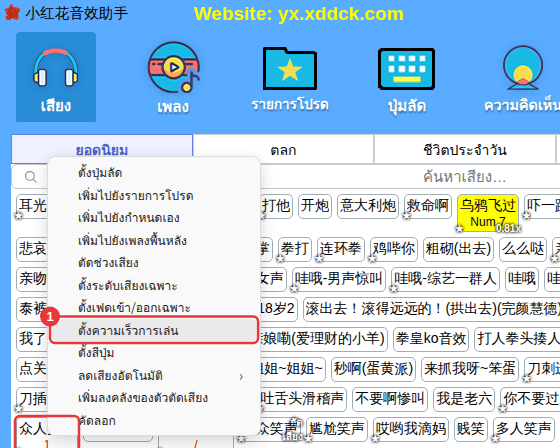Play the 你不要过 sound
This screenshot has width=560, height=448.
pos(530,399)
